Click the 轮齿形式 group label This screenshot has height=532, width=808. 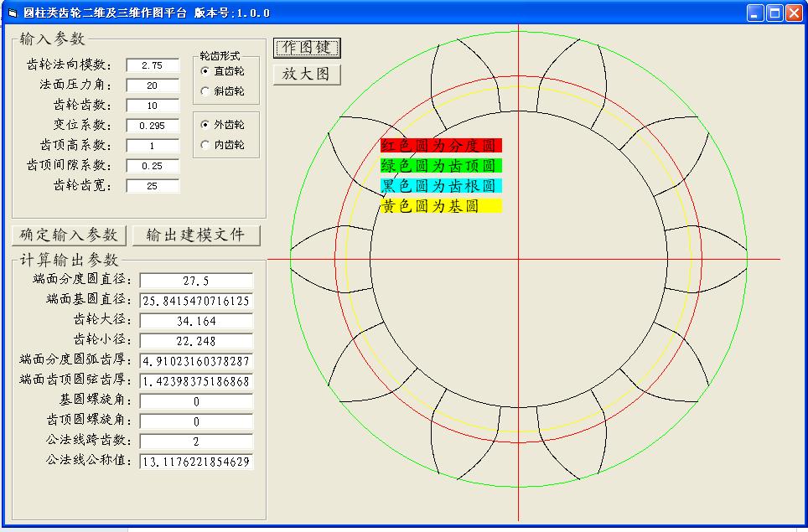click(220, 55)
